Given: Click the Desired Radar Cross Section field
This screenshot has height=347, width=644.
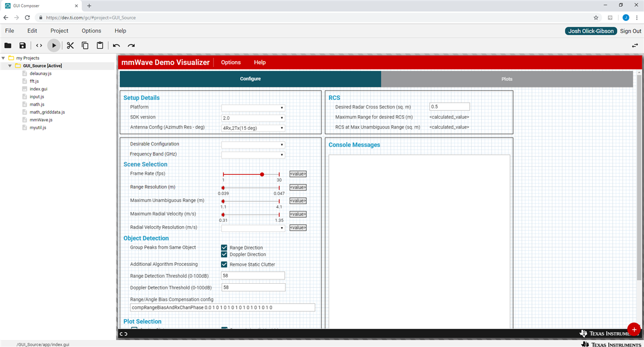Looking at the screenshot, I should click(449, 107).
